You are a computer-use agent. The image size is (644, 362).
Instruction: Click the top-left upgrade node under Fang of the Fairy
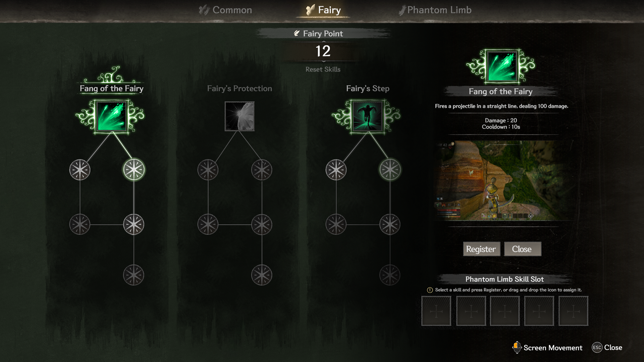coord(80,170)
